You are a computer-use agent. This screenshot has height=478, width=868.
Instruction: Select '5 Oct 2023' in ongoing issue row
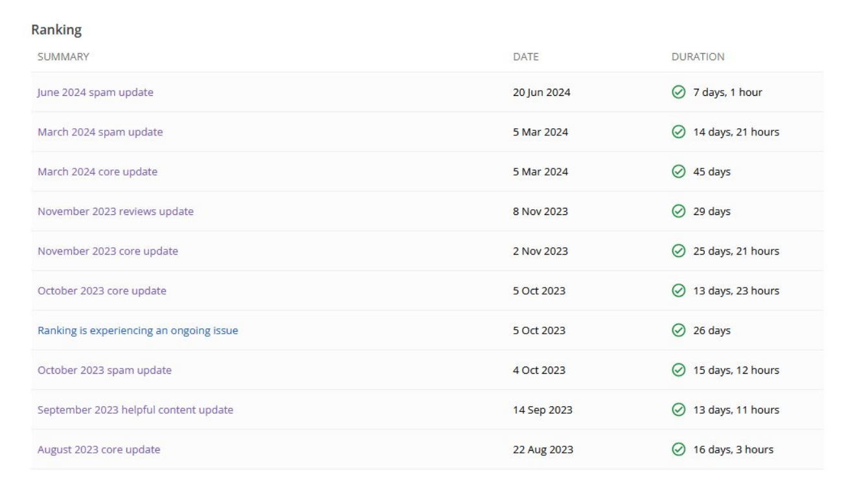point(539,330)
